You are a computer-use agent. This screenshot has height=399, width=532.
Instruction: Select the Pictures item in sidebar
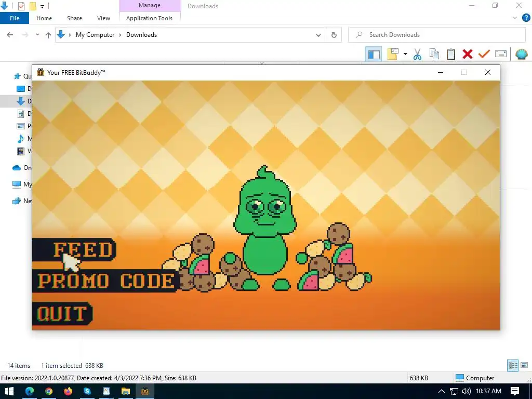[21, 126]
